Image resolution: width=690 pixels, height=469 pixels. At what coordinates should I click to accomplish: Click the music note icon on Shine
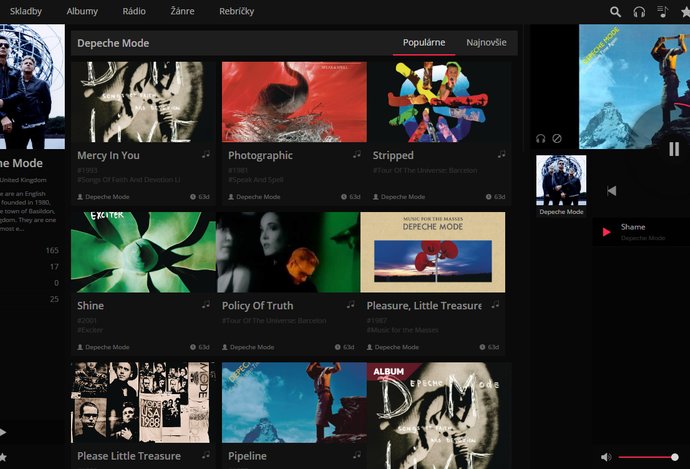pos(206,304)
